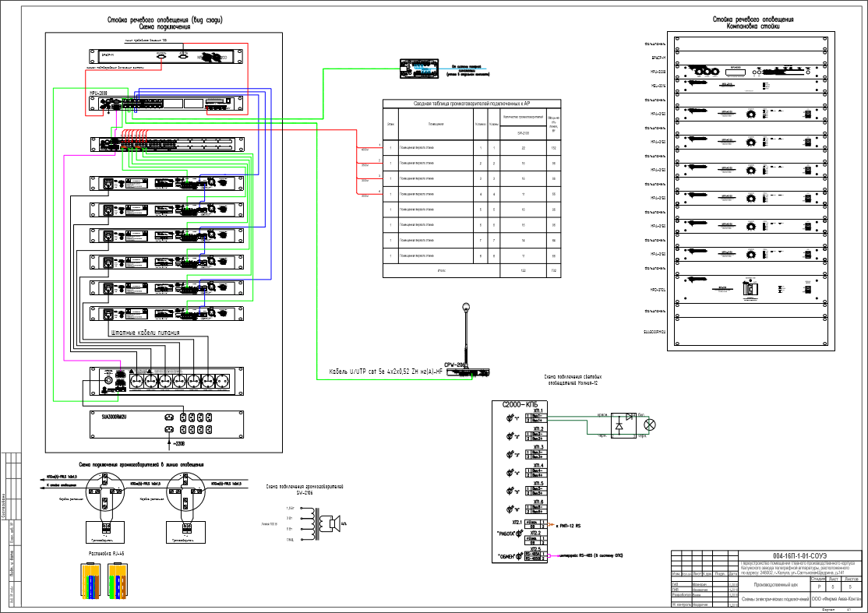Click the 004-16П-1-01-СОУЭ title block code
The width and height of the screenshot is (868, 613).
[800, 556]
